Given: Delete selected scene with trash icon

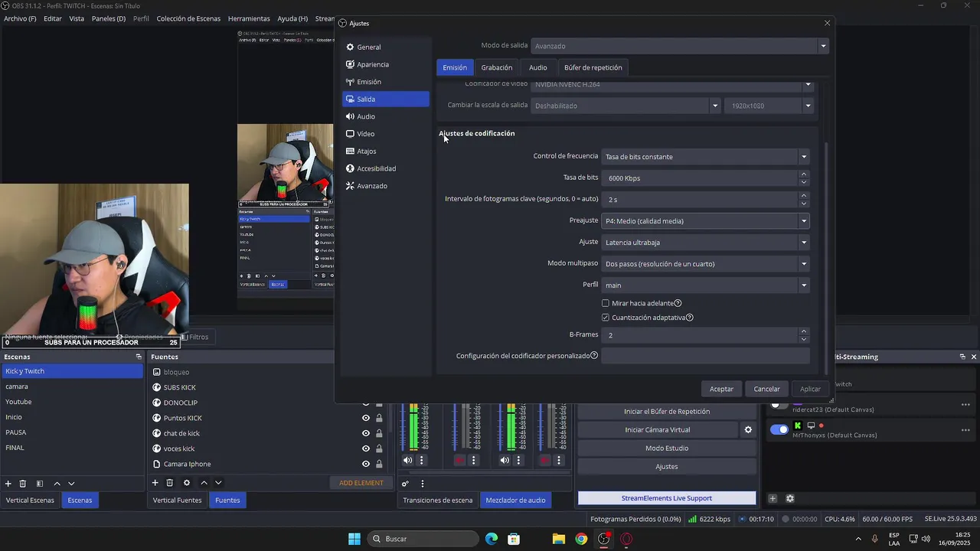Looking at the screenshot, I should pos(23,484).
